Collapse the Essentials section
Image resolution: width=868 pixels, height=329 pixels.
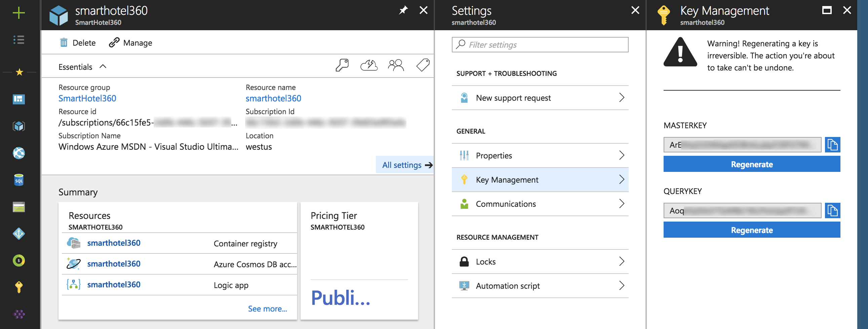coord(103,66)
